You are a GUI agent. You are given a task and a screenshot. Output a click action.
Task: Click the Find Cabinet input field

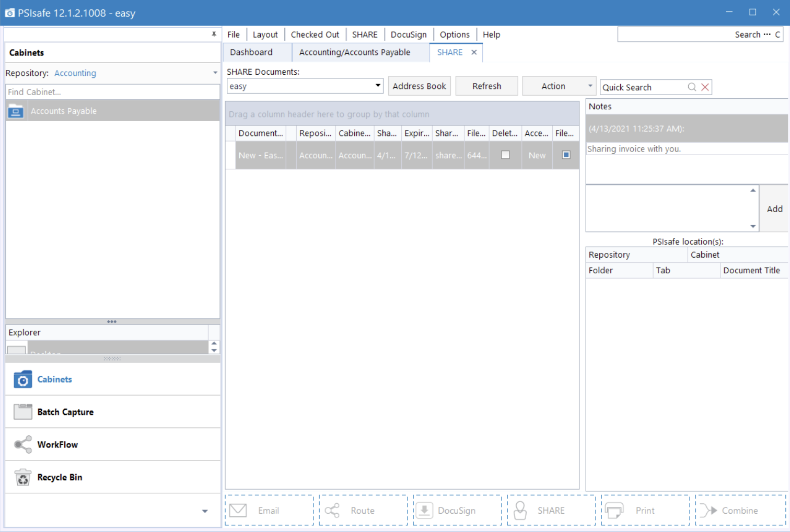coord(113,92)
